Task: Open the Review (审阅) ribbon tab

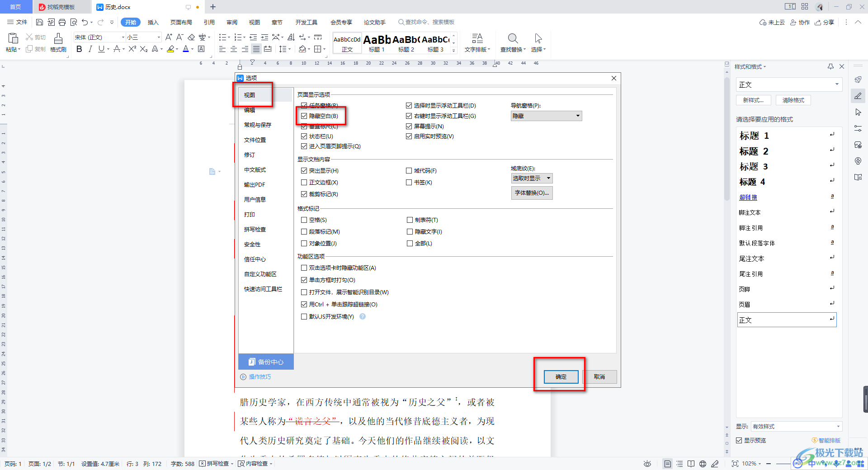Action: coord(232,22)
